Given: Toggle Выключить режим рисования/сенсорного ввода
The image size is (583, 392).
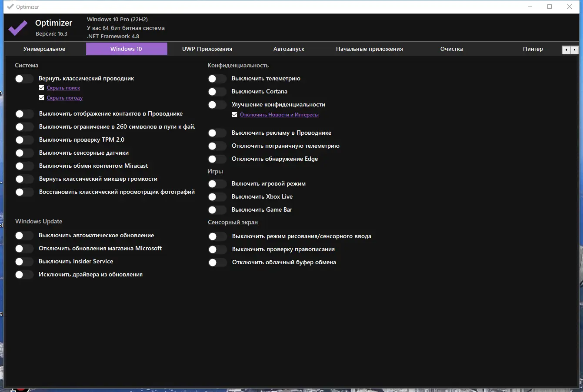Looking at the screenshot, I should [217, 236].
